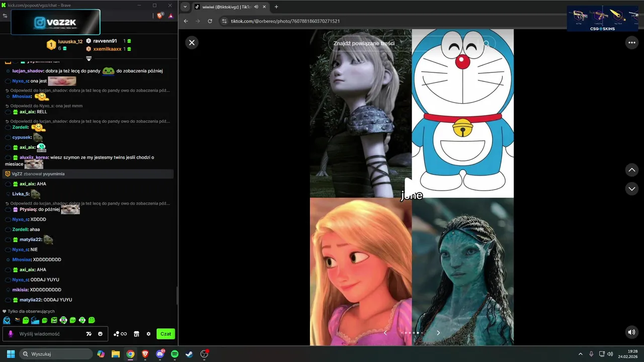Expand the gift leaderboard arrow
This screenshot has height=362, width=644.
pos(89,59)
